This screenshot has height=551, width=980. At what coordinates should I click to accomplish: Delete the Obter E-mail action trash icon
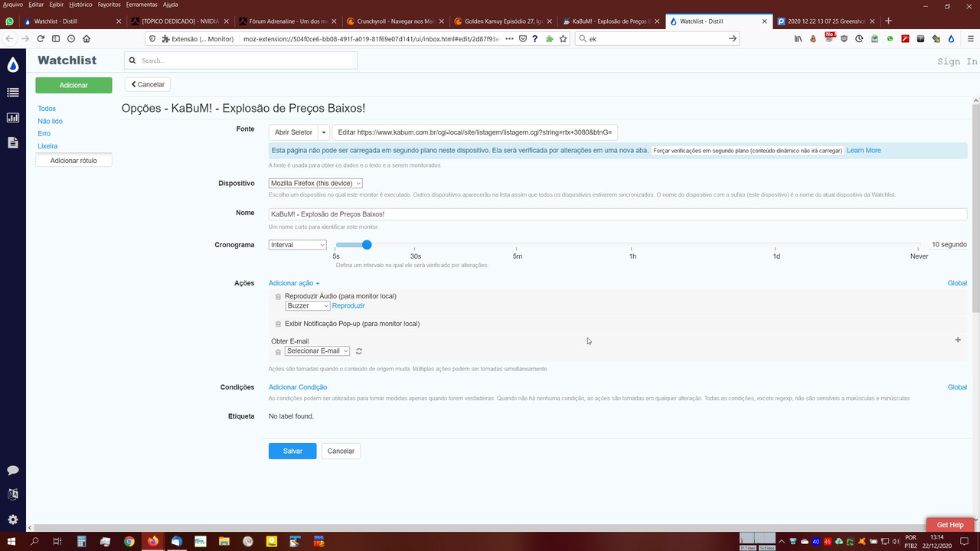[x=278, y=352]
